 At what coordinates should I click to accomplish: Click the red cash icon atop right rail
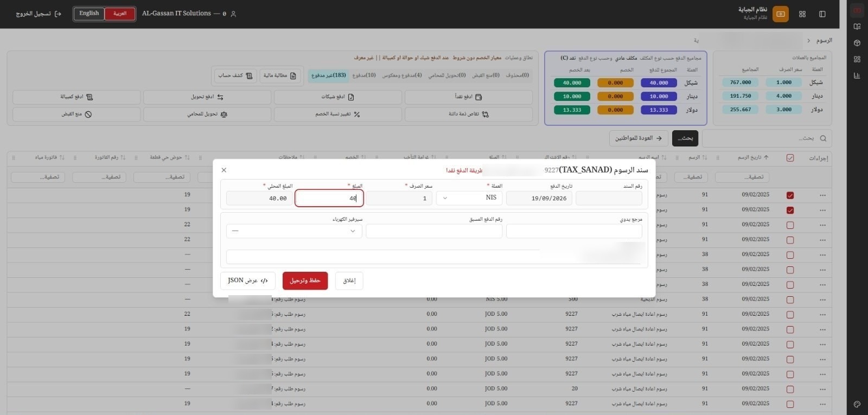click(x=857, y=10)
